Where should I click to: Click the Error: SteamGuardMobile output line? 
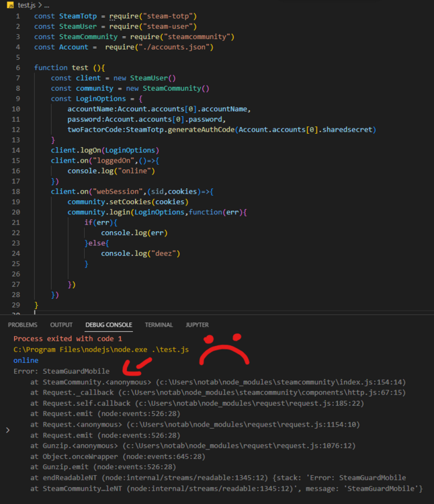click(x=61, y=371)
